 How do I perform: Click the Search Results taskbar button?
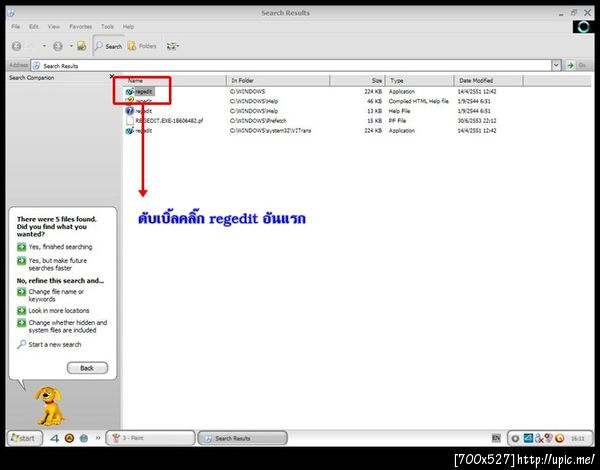[x=242, y=438]
